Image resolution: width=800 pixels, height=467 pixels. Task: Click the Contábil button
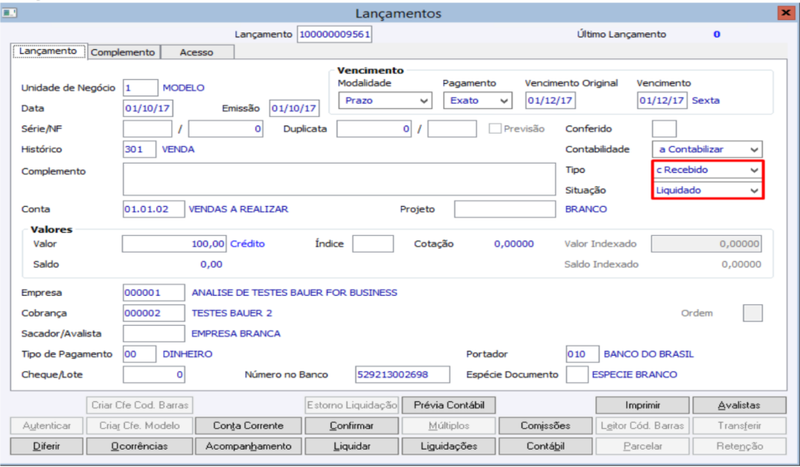(545, 446)
